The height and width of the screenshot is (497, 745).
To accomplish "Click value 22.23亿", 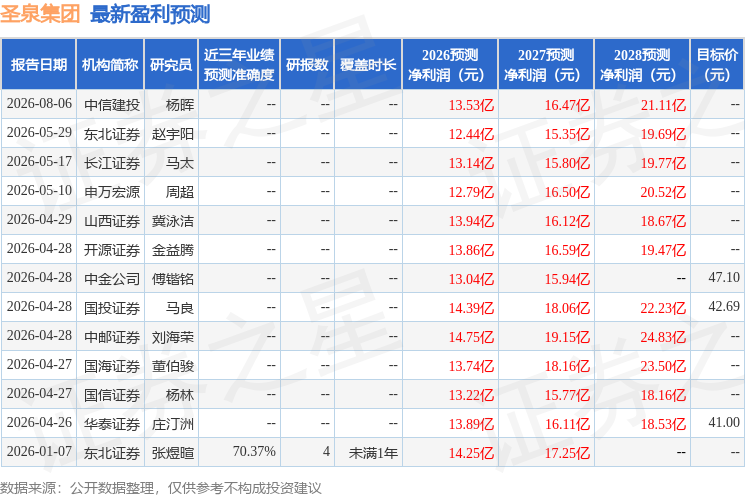I will pos(663,308).
